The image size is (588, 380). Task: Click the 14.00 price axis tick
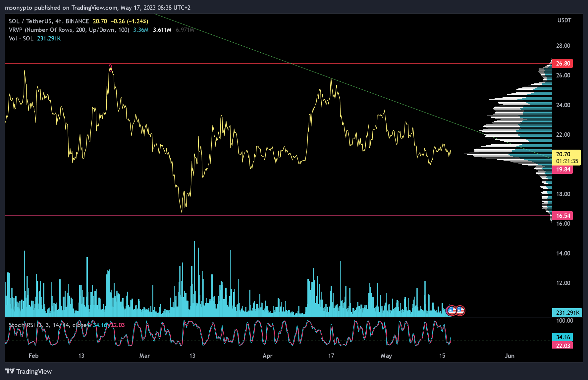(x=563, y=253)
